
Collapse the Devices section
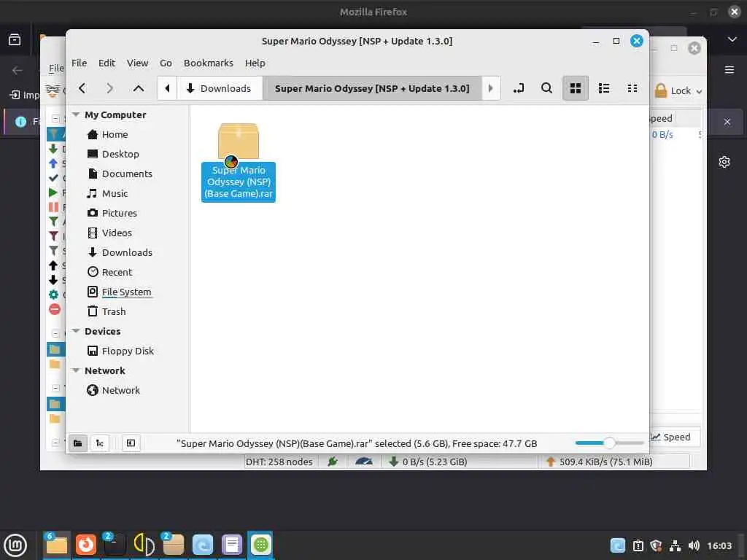[76, 331]
